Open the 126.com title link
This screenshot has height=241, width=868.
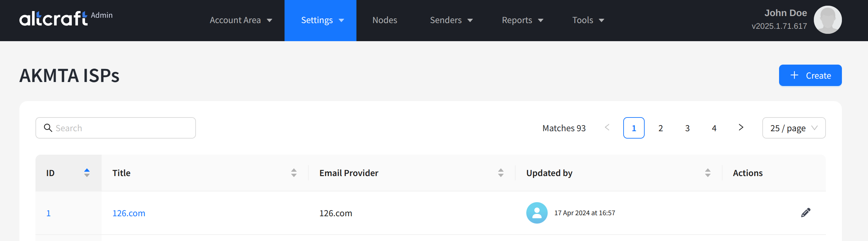click(x=129, y=213)
